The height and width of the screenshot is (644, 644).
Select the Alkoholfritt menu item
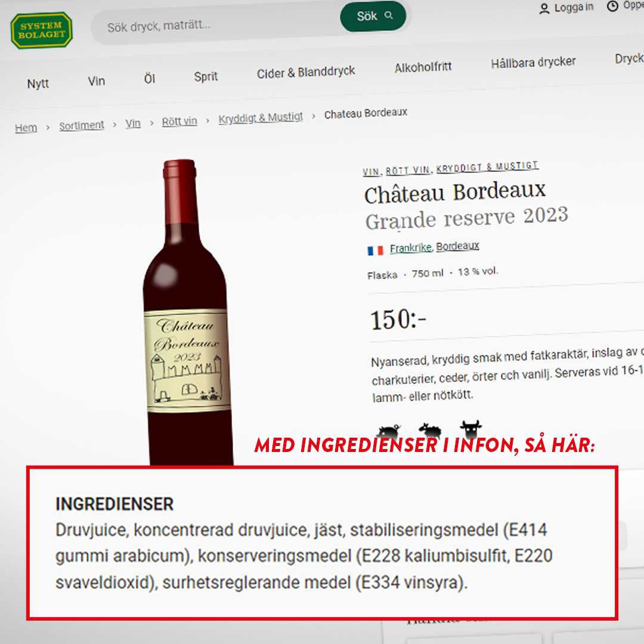point(423,67)
